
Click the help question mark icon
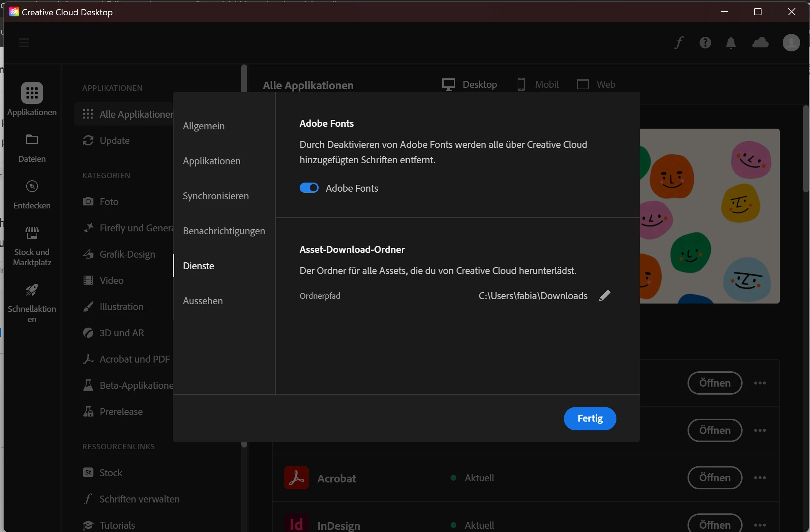point(705,43)
